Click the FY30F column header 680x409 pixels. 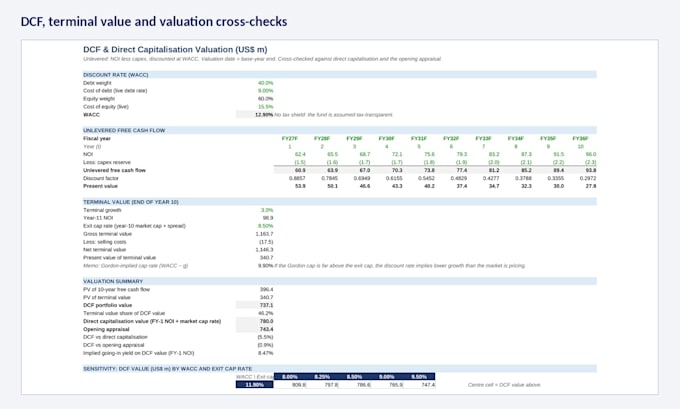pos(386,138)
